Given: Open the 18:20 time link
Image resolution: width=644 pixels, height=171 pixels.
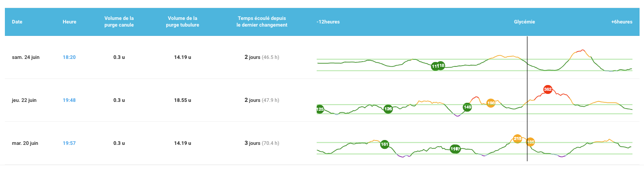Looking at the screenshot, I should click(x=69, y=57).
